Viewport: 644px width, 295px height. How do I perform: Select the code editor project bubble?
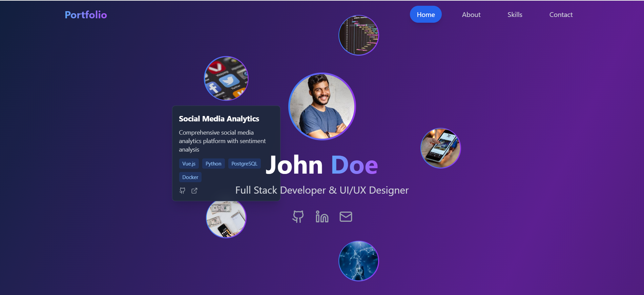coord(358,35)
